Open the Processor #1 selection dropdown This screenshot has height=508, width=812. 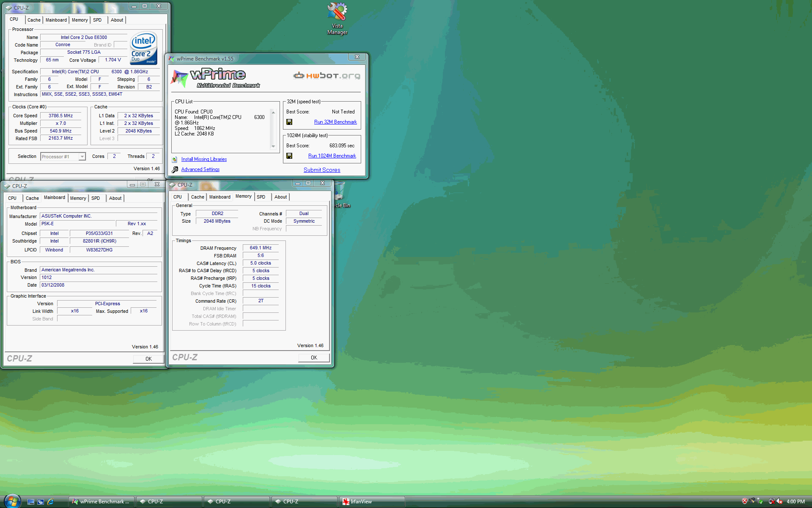point(82,157)
